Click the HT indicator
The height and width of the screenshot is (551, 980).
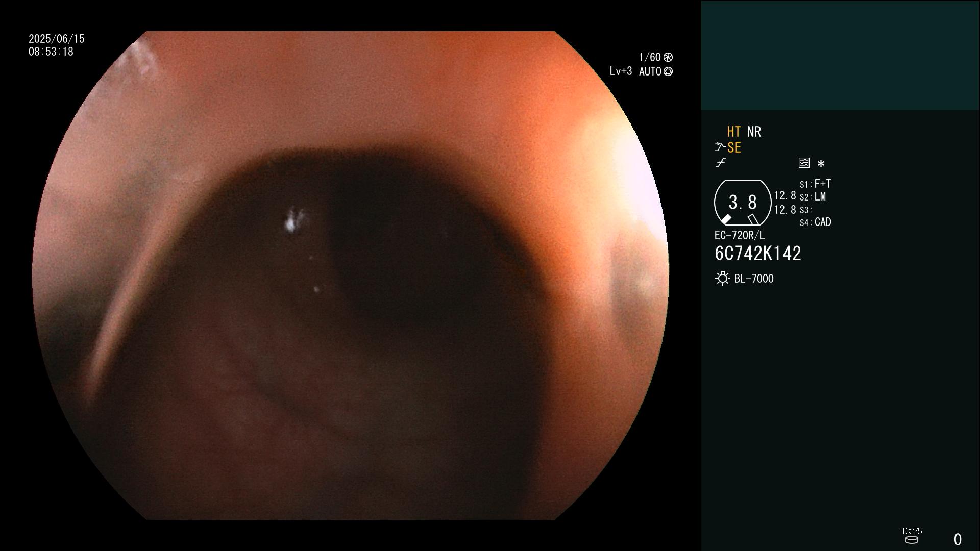click(x=734, y=132)
